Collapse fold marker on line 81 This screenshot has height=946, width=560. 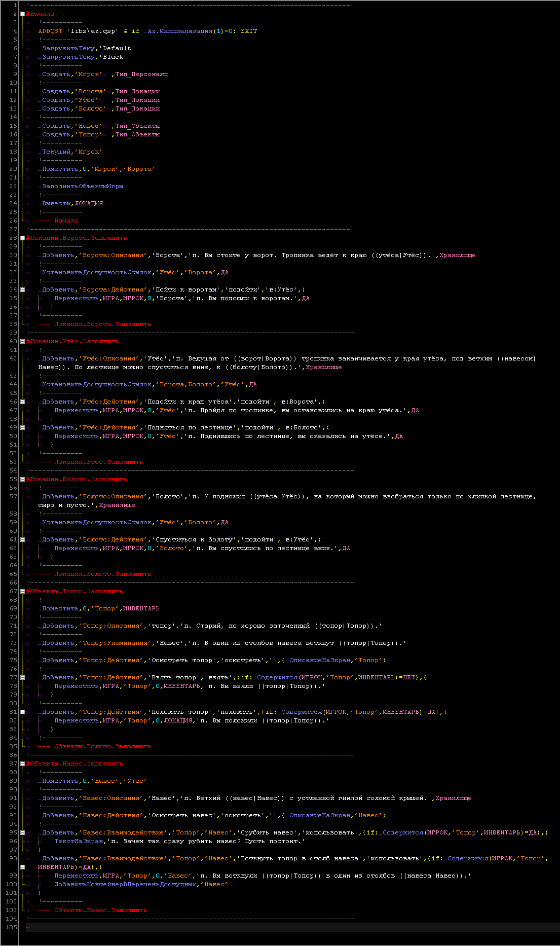tap(22, 712)
